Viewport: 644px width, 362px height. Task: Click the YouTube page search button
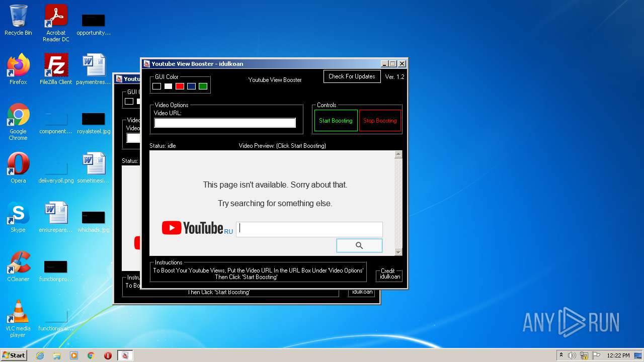coord(359,245)
